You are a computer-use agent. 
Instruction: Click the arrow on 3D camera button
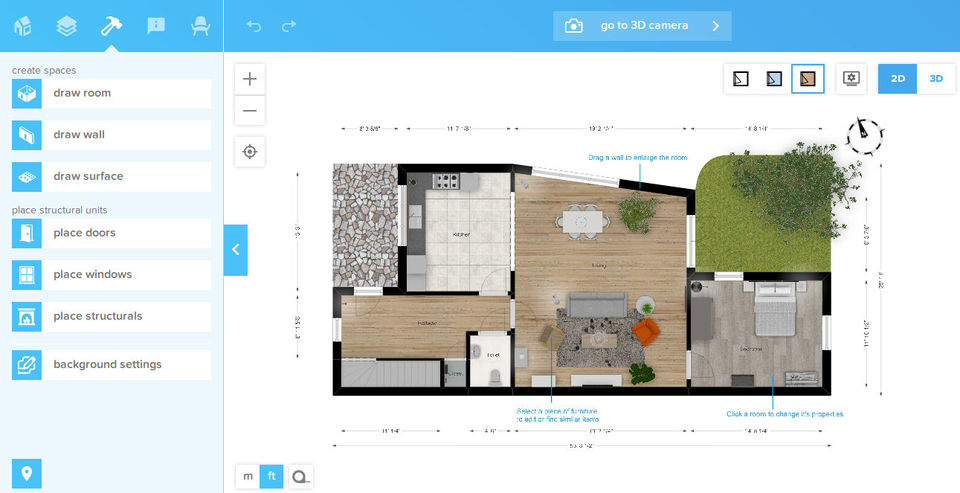point(716,26)
